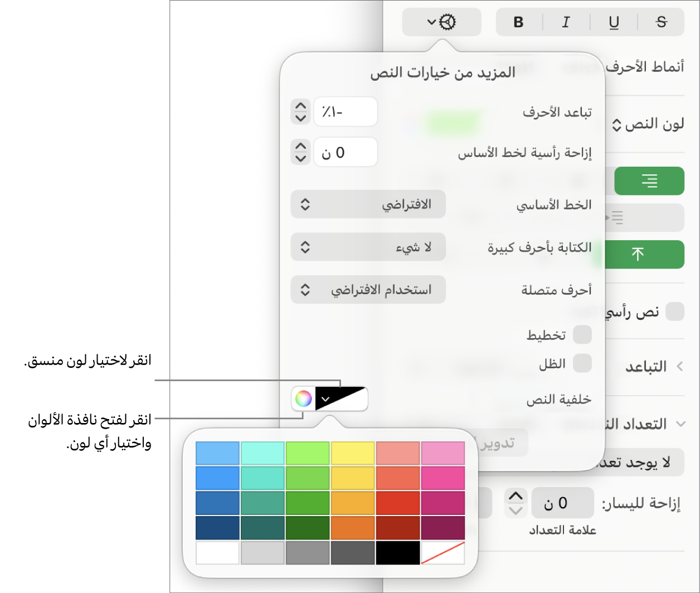Toggle bold formatting
700x593 pixels.
[519, 22]
